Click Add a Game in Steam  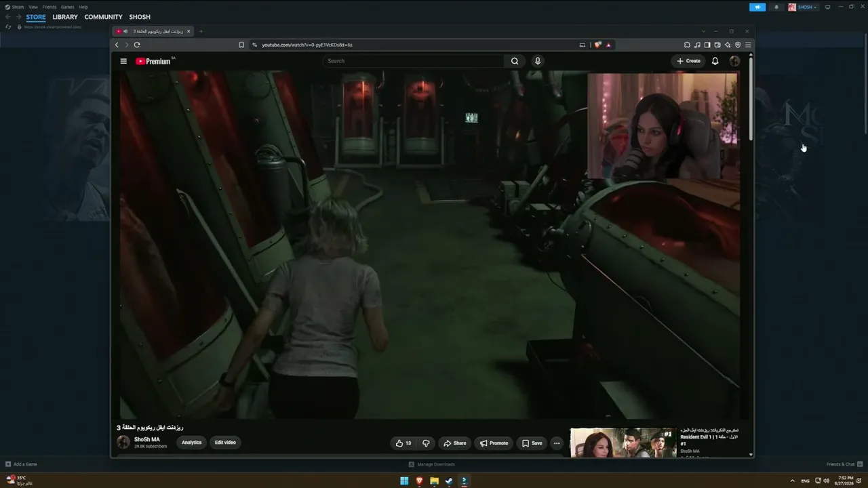click(21, 464)
